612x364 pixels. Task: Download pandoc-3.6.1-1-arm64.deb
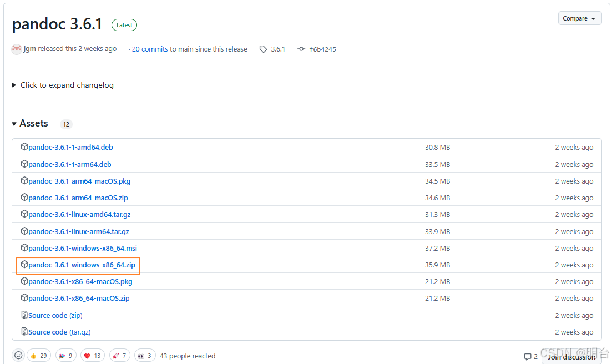pyautogui.click(x=70, y=165)
